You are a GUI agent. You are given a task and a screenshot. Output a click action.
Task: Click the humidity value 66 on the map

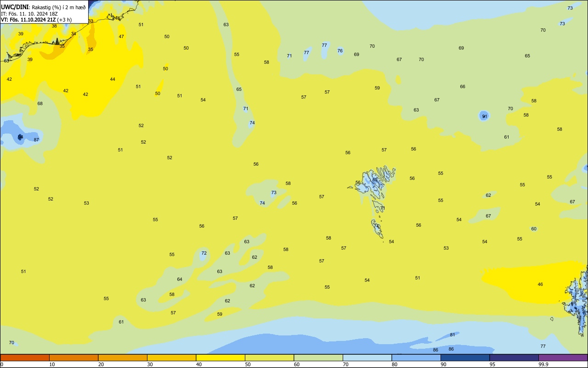[463, 86]
